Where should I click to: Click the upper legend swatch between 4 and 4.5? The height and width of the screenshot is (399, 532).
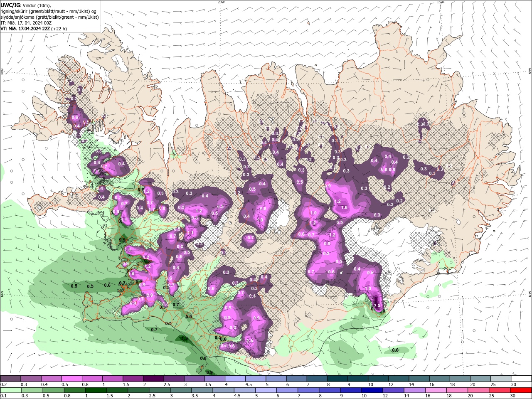point(235,379)
